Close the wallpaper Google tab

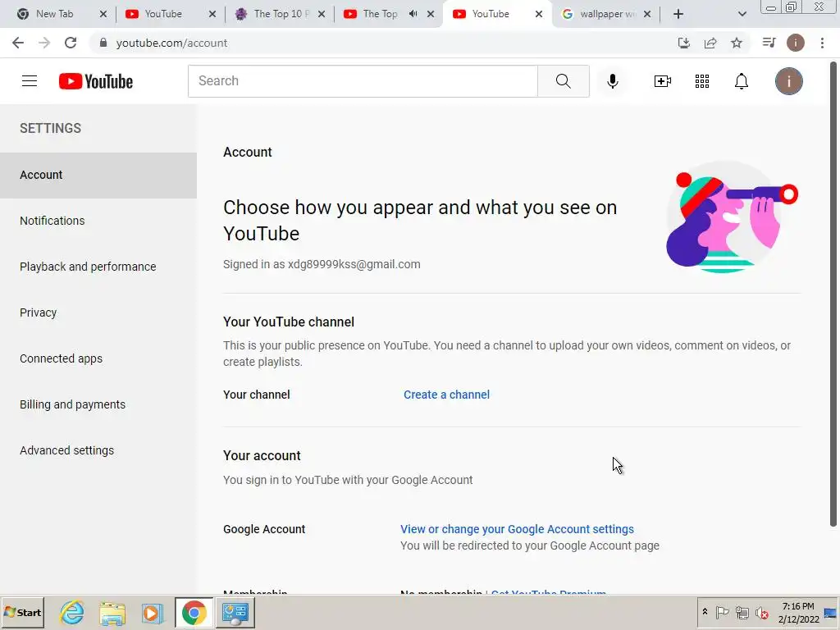(647, 14)
